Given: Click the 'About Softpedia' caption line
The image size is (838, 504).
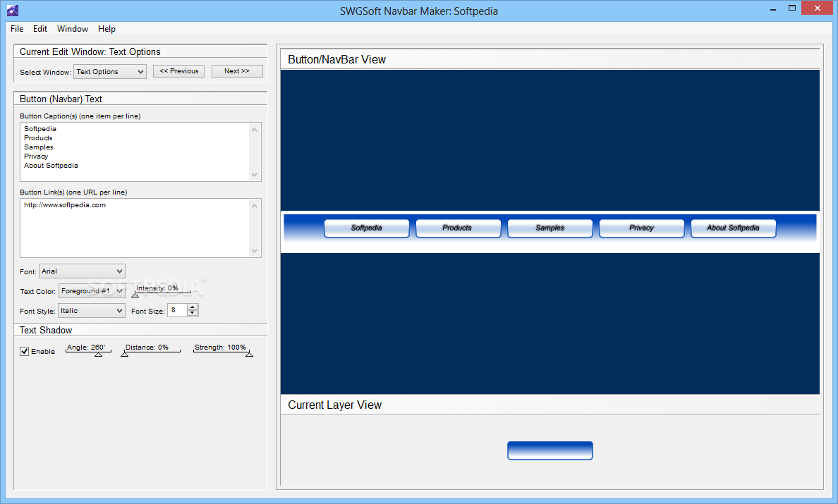Looking at the screenshot, I should coord(51,166).
